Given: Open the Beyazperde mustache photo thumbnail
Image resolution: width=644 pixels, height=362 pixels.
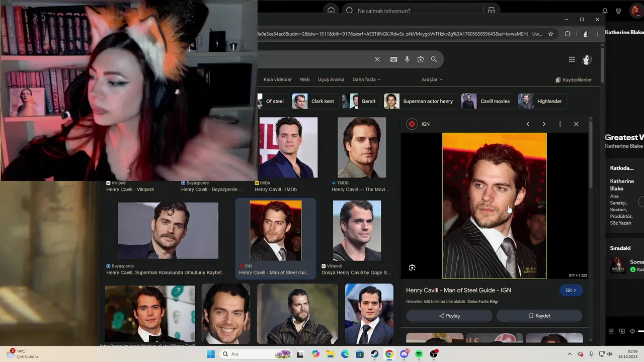Looking at the screenshot, I should point(168,231).
